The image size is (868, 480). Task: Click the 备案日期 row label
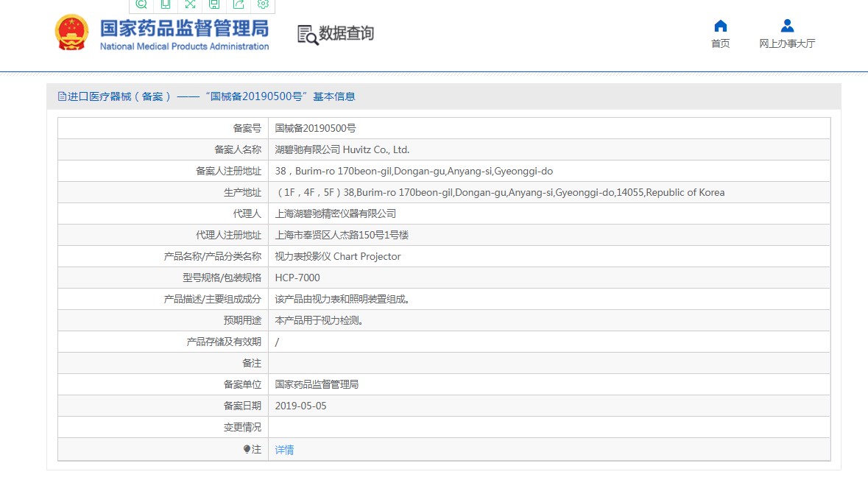[242, 406]
